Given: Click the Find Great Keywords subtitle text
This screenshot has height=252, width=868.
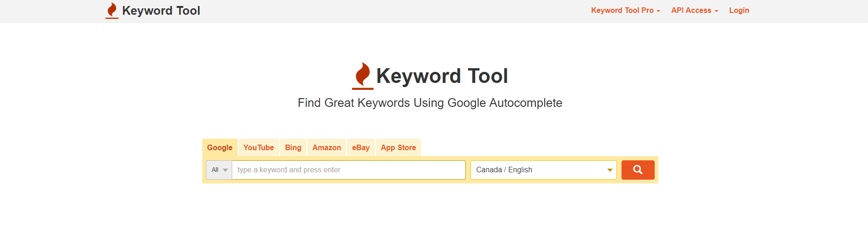Looking at the screenshot, I should (430, 103).
